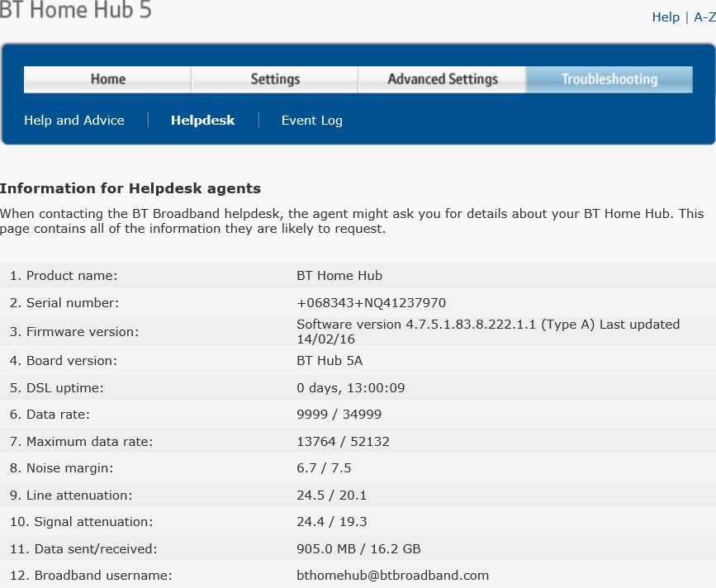Switch to the Settings tab
Image resolution: width=716 pixels, height=588 pixels.
(x=275, y=79)
